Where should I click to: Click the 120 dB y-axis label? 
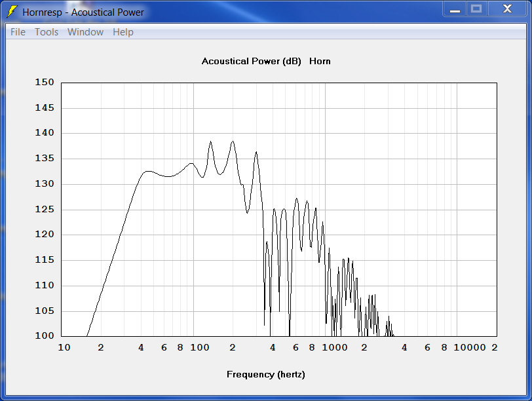[x=45, y=234]
